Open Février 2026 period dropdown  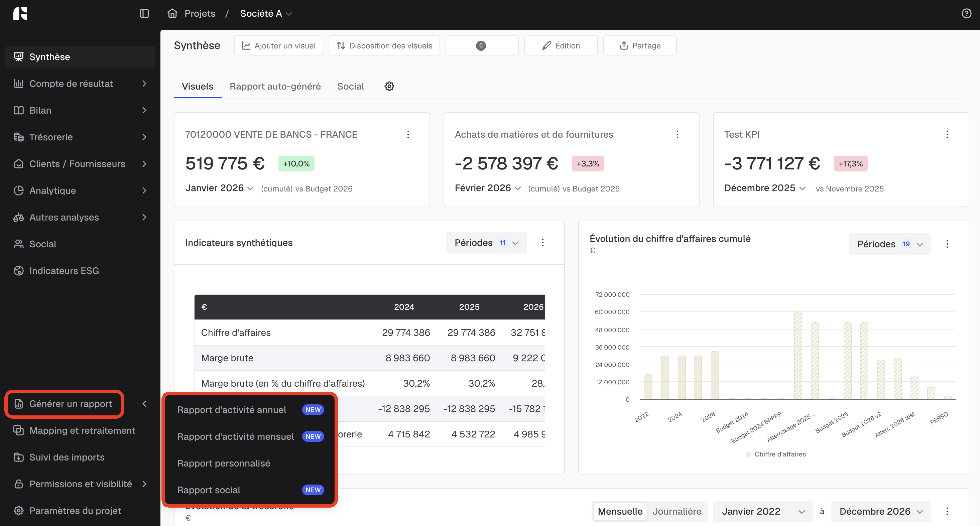pos(488,188)
